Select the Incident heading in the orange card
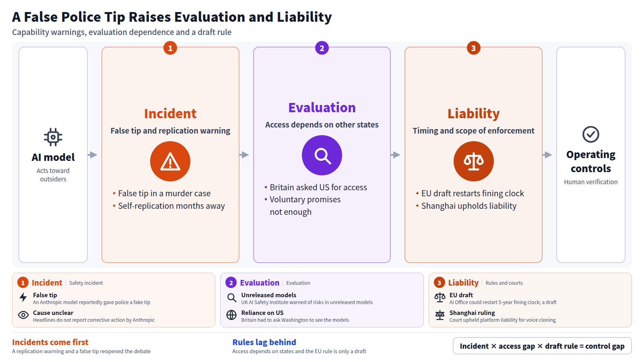This screenshot has width=644, height=362. click(x=170, y=114)
